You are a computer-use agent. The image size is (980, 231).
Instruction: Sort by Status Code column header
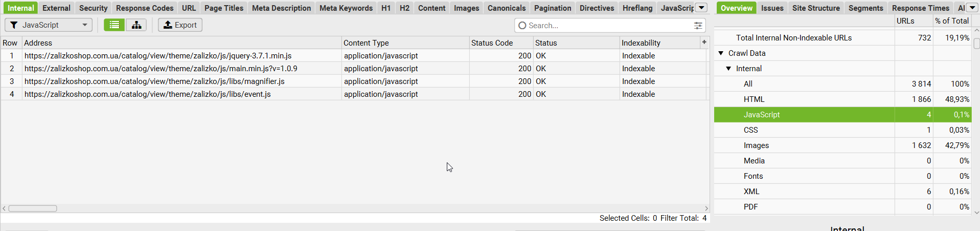pos(501,43)
